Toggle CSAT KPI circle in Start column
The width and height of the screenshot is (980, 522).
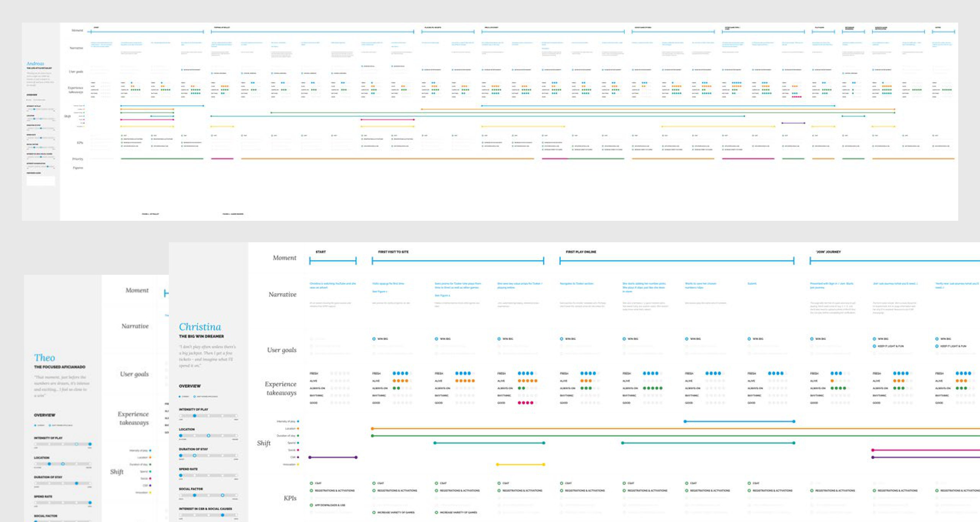click(x=311, y=483)
